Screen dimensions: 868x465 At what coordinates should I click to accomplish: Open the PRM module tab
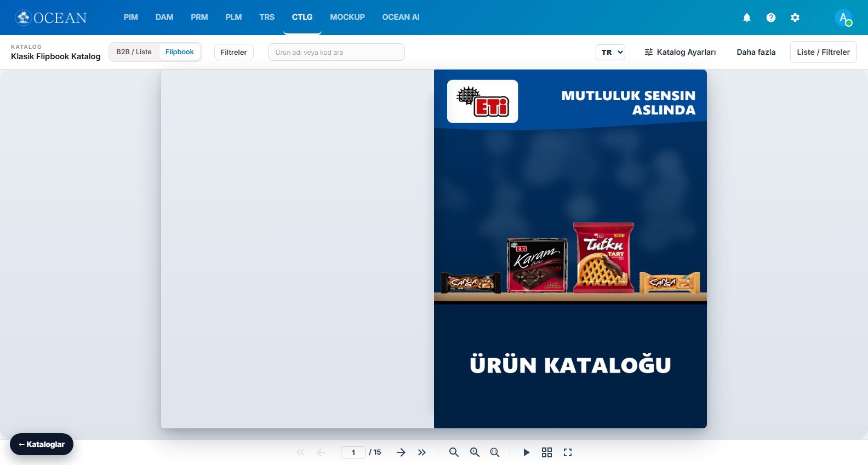point(199,17)
